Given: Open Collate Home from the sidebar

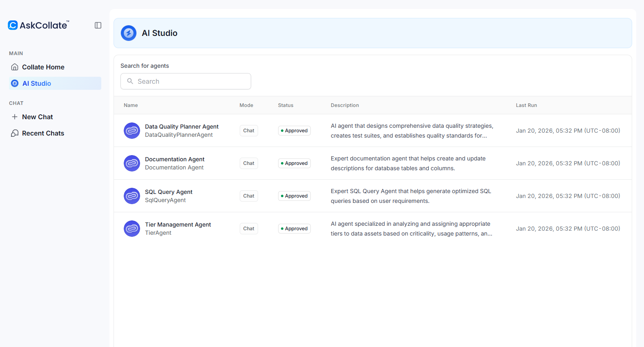Looking at the screenshot, I should pyautogui.click(x=43, y=67).
